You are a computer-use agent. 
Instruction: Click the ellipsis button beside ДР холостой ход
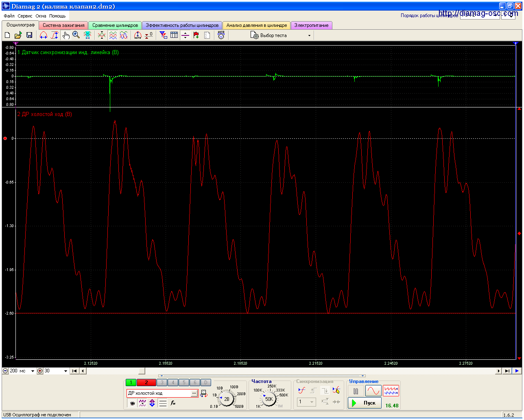(194, 393)
